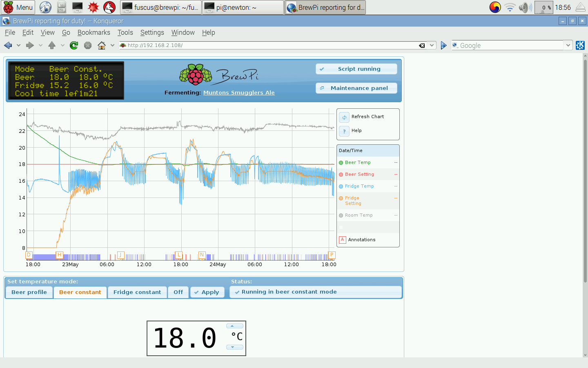Click annotation marker P on the chart
588x368 pixels.
point(332,255)
